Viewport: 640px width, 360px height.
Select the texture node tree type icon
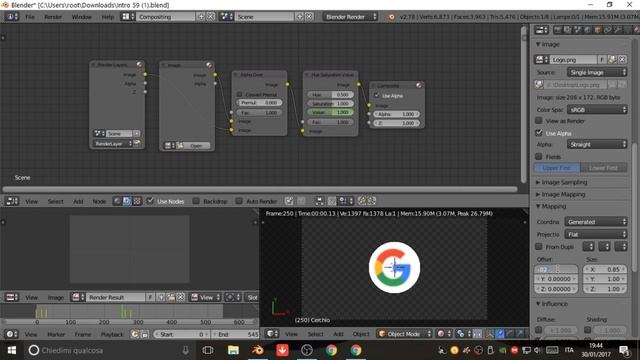[137, 201]
